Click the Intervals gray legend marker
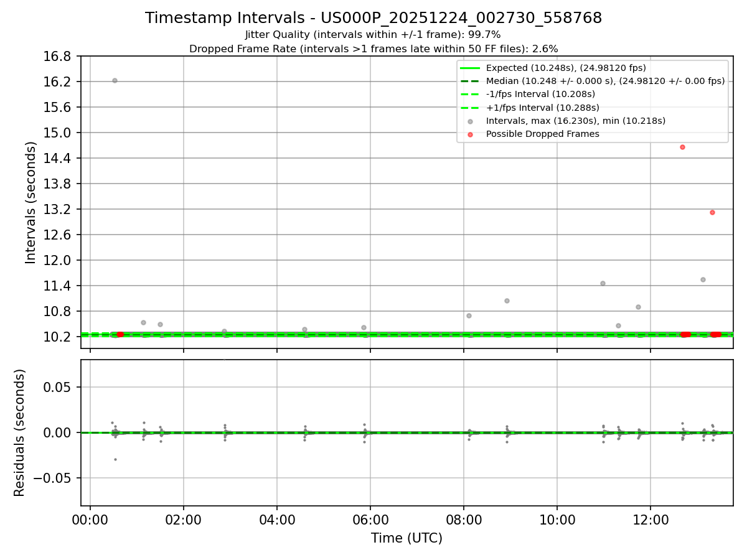 tap(471, 121)
